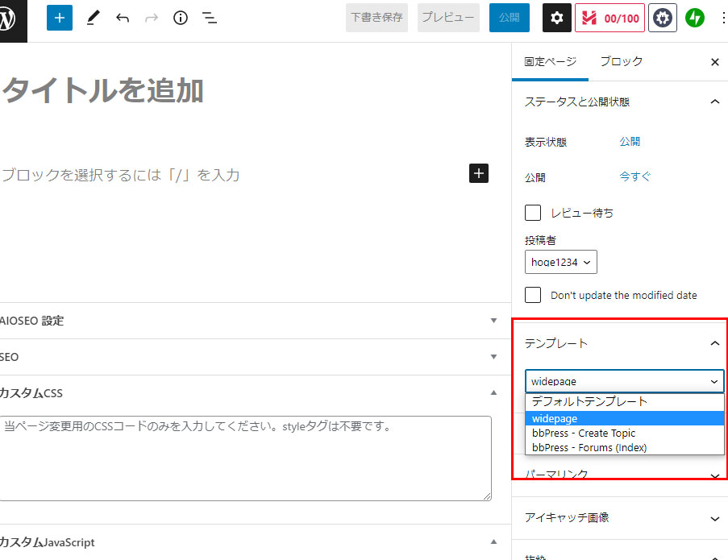Select the pencil tools icon
The height and width of the screenshot is (560, 728).
(94, 18)
